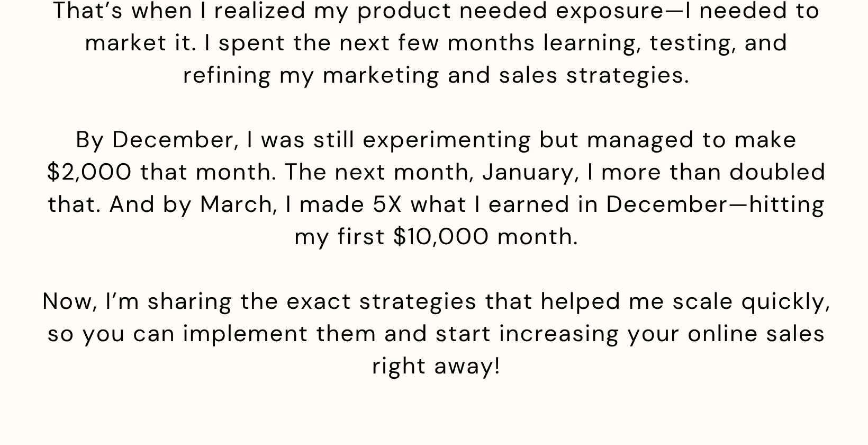Click the "5X" text in the paragraph
The image size is (868, 445).
387,204
